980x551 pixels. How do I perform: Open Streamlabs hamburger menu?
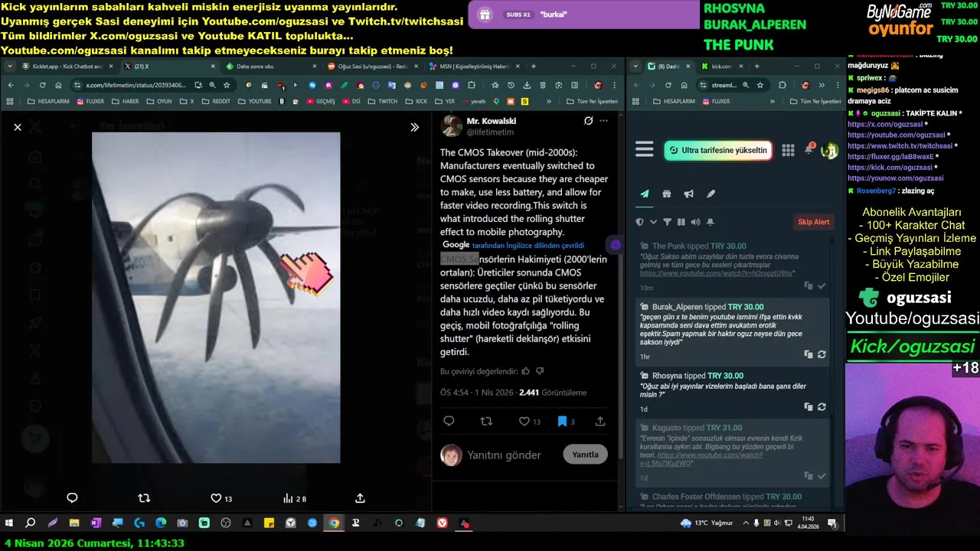(x=645, y=150)
